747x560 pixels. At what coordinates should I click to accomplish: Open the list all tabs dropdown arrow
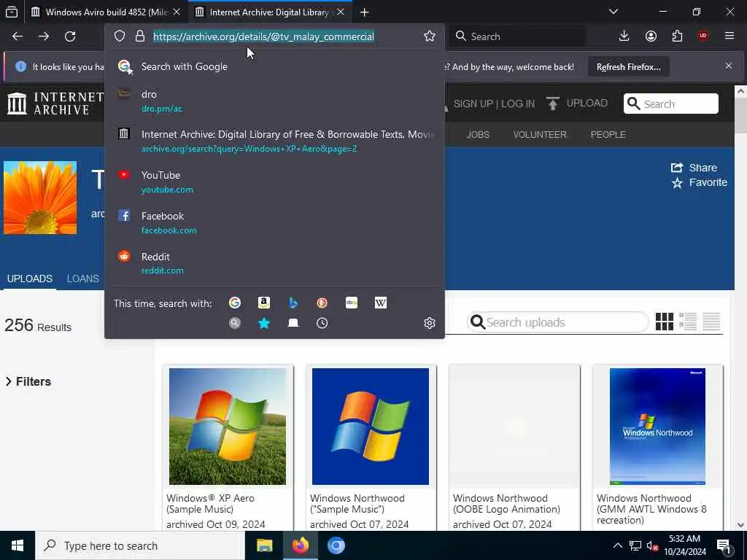(614, 12)
